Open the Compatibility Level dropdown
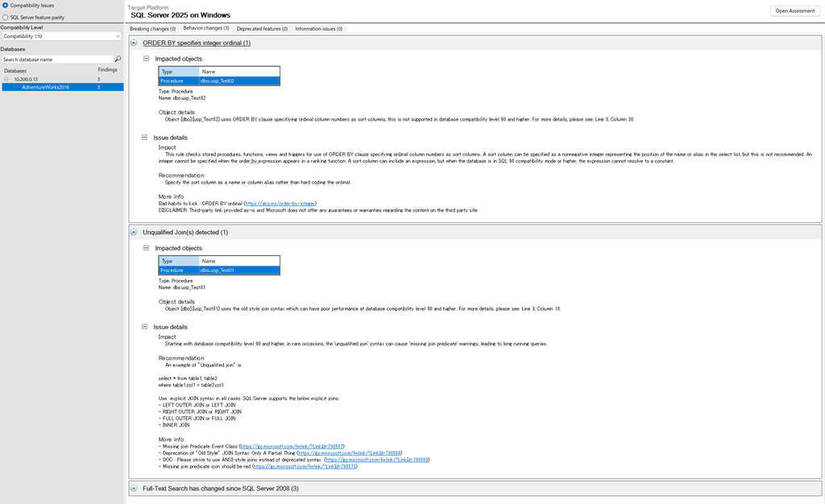825x504 pixels. click(x=61, y=36)
